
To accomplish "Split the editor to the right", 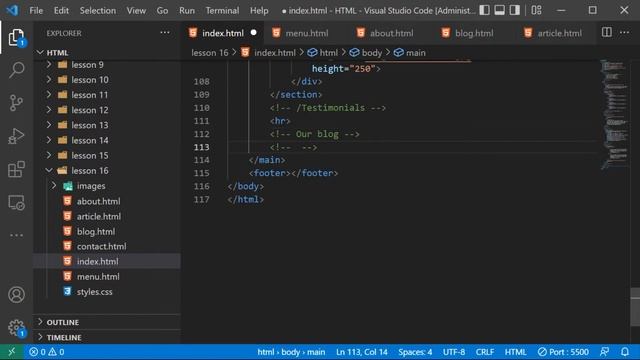I will [607, 32].
